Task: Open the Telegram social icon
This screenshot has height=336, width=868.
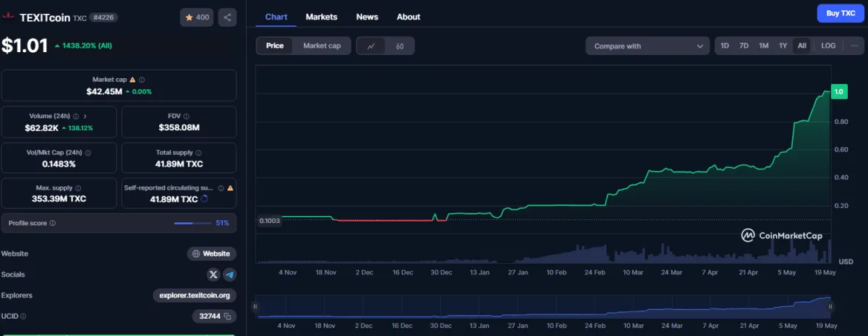Action: [x=229, y=274]
